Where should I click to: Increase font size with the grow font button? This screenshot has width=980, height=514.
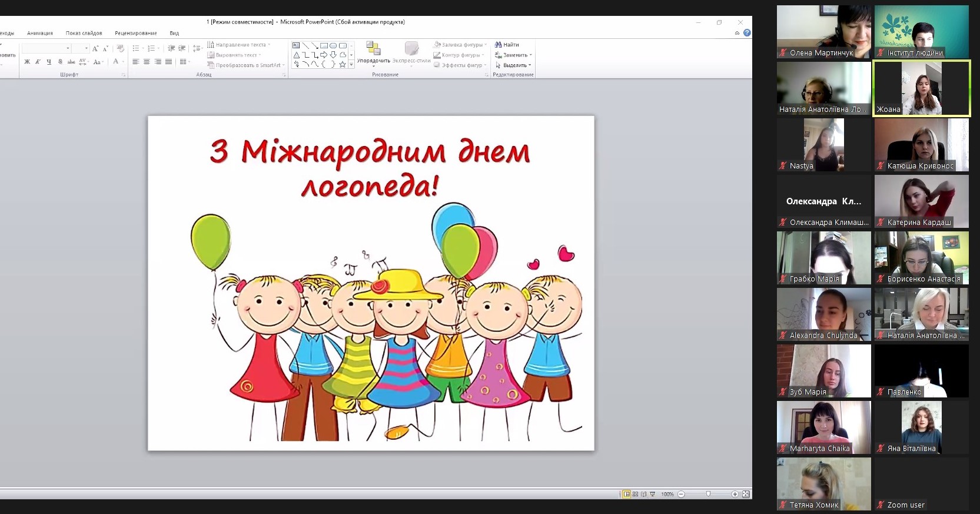[x=95, y=48]
